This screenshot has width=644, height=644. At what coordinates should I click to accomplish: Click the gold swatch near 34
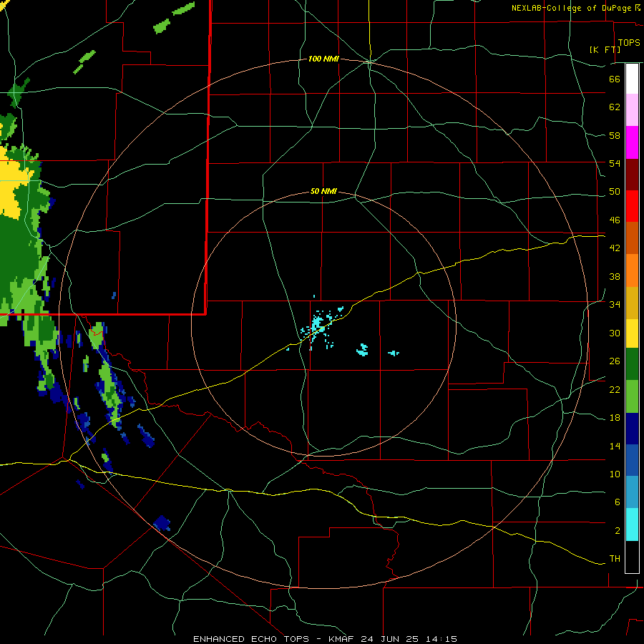click(632, 303)
